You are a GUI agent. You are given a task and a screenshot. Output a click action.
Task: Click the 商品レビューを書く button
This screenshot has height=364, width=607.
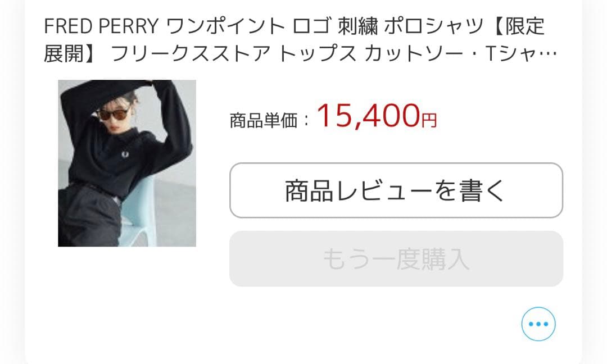point(396,190)
